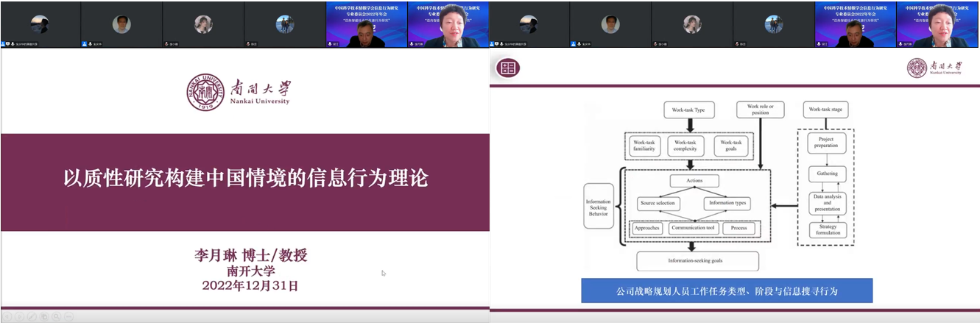The image size is (980, 325).
Task: Click the zoom magnifier in slideshow controls
Action: tap(57, 316)
